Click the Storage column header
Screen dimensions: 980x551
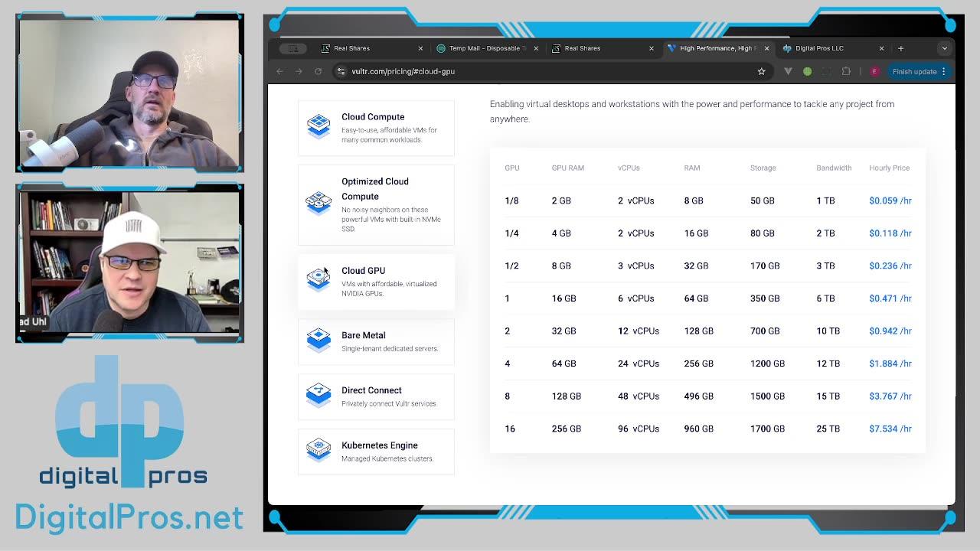763,168
